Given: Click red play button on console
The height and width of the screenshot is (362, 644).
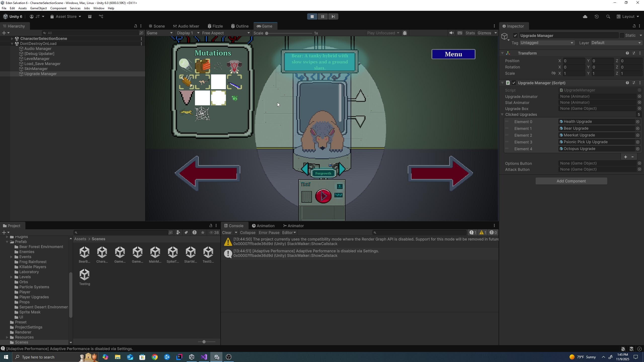Looking at the screenshot, I should click(323, 196).
